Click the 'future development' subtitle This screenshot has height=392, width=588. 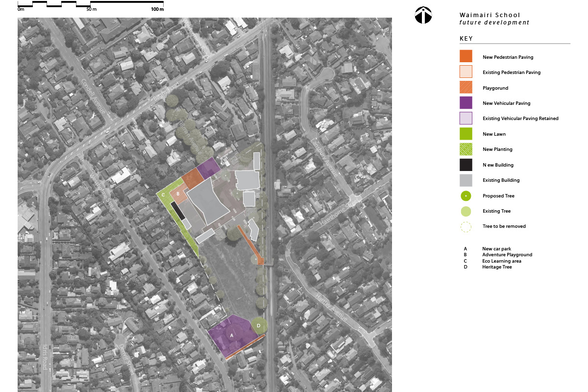click(x=494, y=23)
